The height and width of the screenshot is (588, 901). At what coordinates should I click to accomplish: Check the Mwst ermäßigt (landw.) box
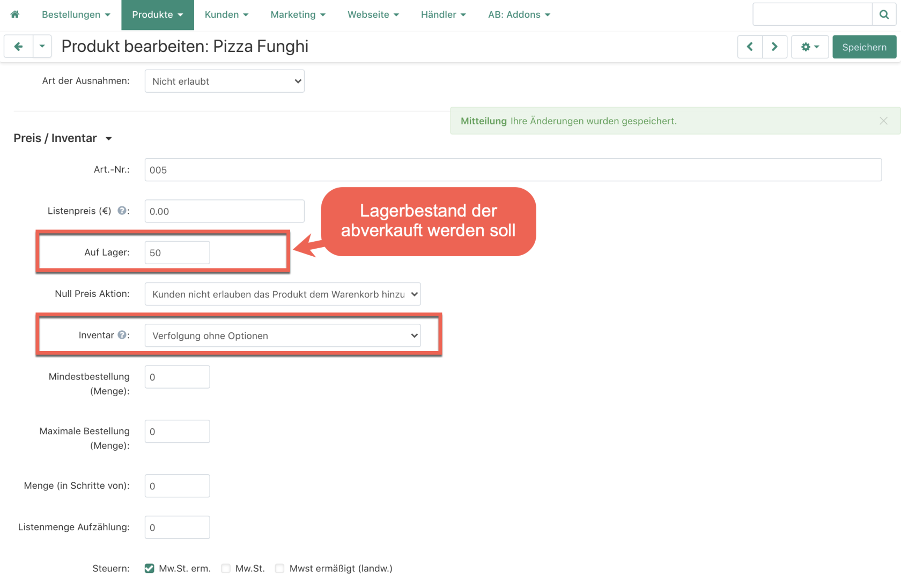tap(279, 568)
